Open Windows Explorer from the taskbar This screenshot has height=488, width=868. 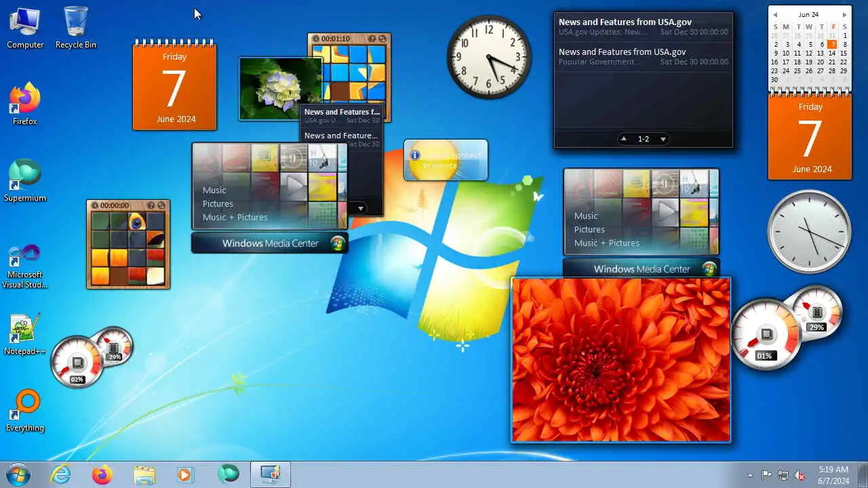pyautogui.click(x=144, y=474)
